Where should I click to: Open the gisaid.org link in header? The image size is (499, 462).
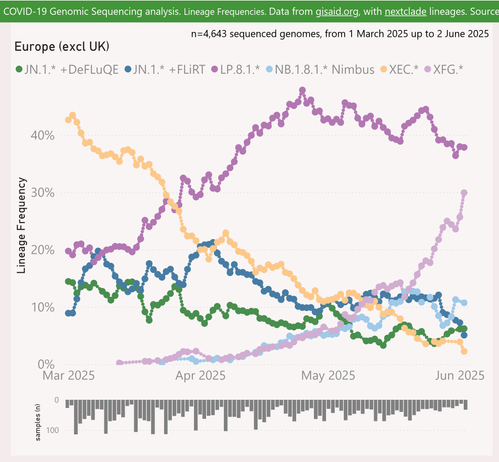pyautogui.click(x=337, y=12)
